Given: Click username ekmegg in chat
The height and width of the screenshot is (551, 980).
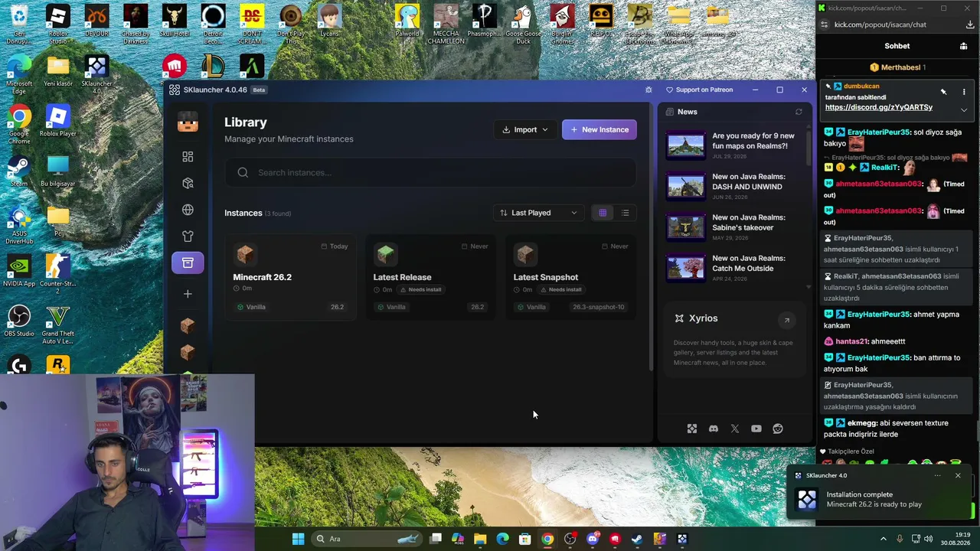Looking at the screenshot, I should [x=862, y=423].
